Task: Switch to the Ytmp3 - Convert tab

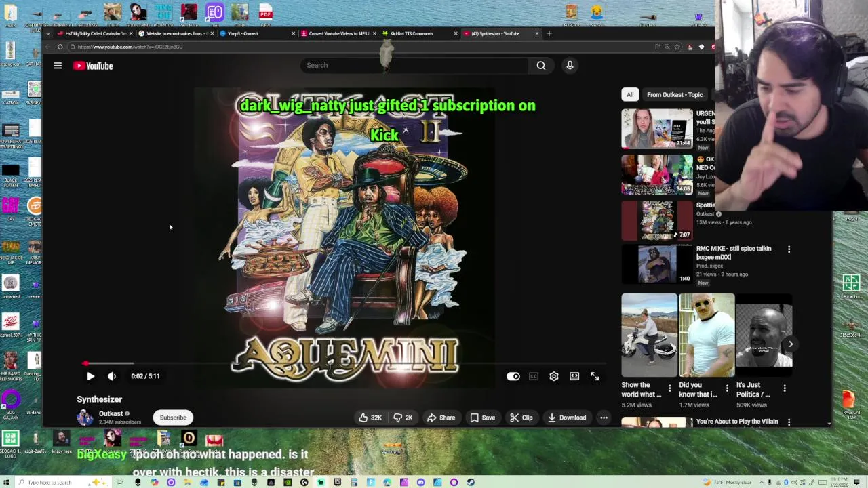Action: coord(256,33)
